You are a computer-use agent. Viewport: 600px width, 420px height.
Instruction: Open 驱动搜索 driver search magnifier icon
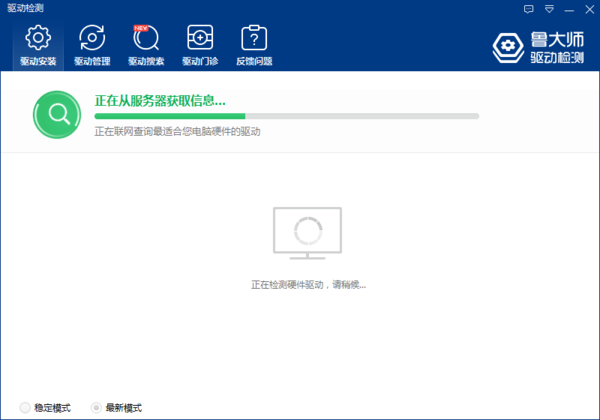point(146,39)
